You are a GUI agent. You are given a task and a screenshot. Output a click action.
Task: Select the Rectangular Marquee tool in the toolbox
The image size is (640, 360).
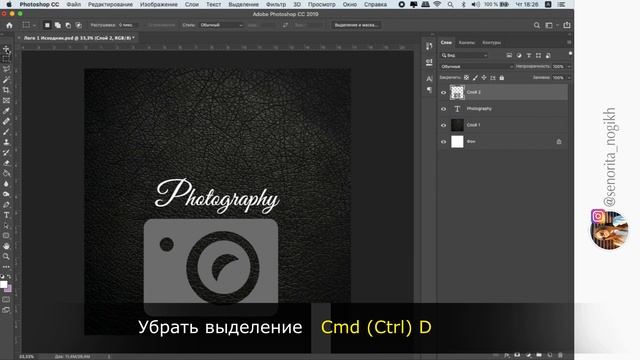click(x=6, y=59)
